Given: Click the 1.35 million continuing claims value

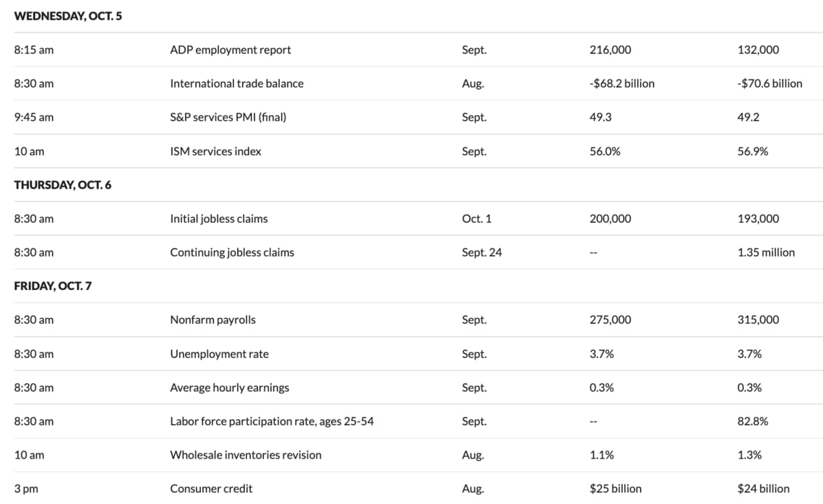Looking at the screenshot, I should tap(766, 252).
